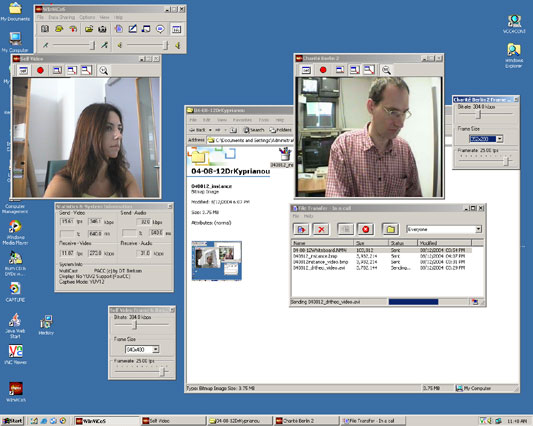
Task: Open the Everyone recipient dropdown
Action: 479,229
